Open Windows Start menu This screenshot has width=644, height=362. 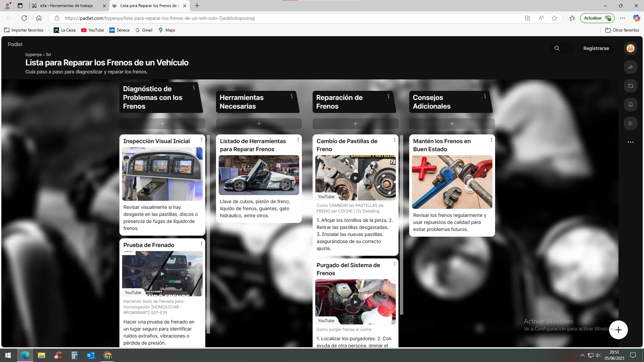[x=8, y=355]
